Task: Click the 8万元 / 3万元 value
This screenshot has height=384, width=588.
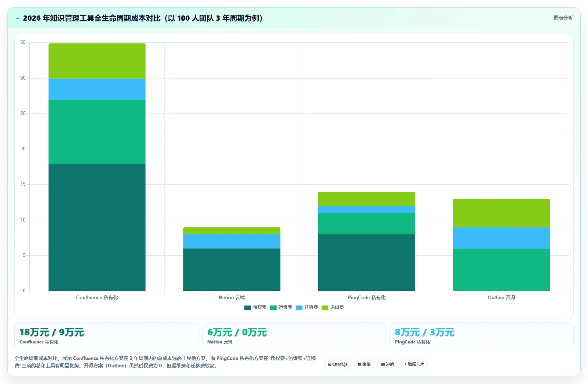Action: pyautogui.click(x=425, y=332)
